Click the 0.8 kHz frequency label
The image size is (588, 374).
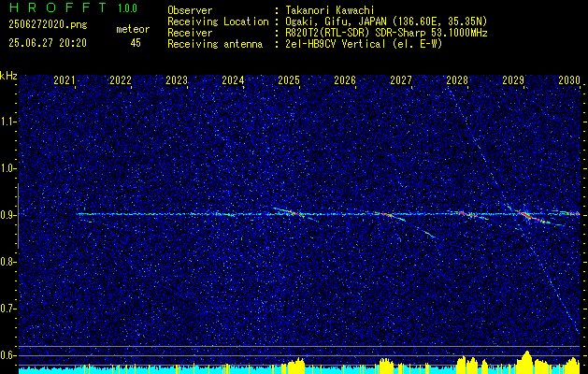click(7, 262)
